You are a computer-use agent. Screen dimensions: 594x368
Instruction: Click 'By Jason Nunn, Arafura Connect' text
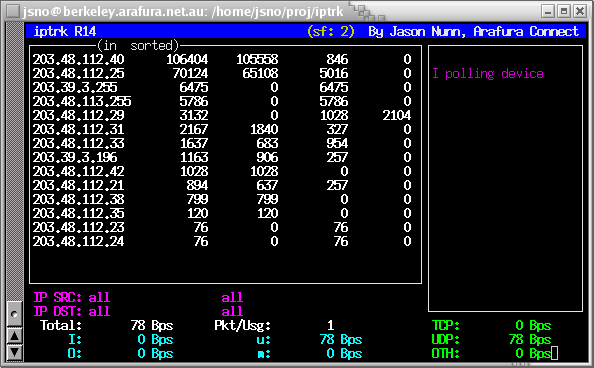point(474,31)
